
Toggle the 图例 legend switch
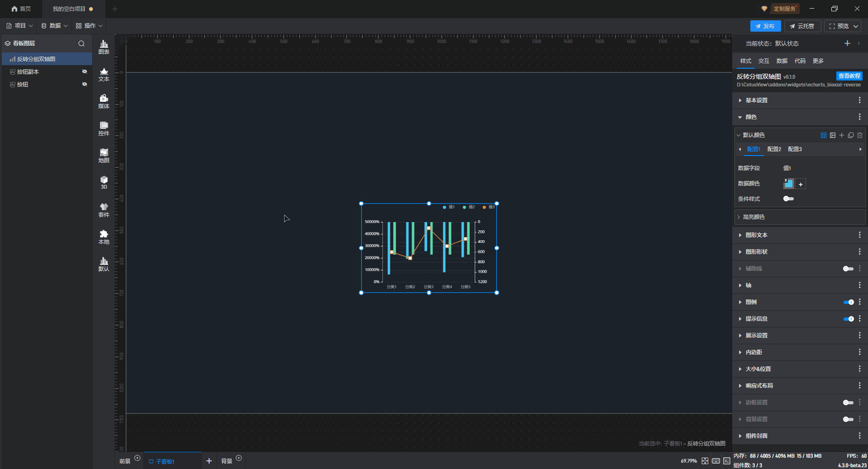tap(848, 302)
